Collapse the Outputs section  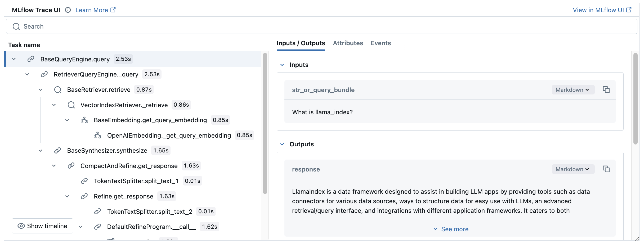click(282, 144)
